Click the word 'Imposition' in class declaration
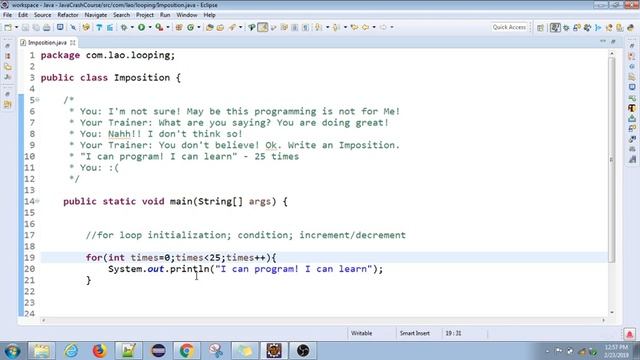The width and height of the screenshot is (640, 360). coord(142,78)
